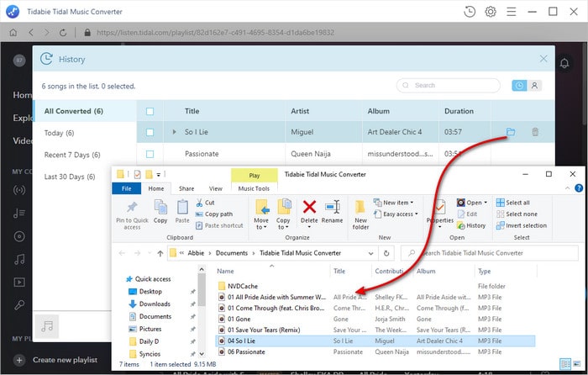Click the browser back arrow
The image size is (588, 375).
[x=31, y=33]
